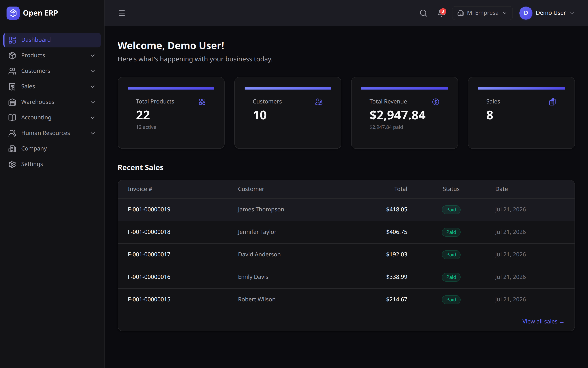
Task: Click the 12 active products text
Action: [146, 127]
